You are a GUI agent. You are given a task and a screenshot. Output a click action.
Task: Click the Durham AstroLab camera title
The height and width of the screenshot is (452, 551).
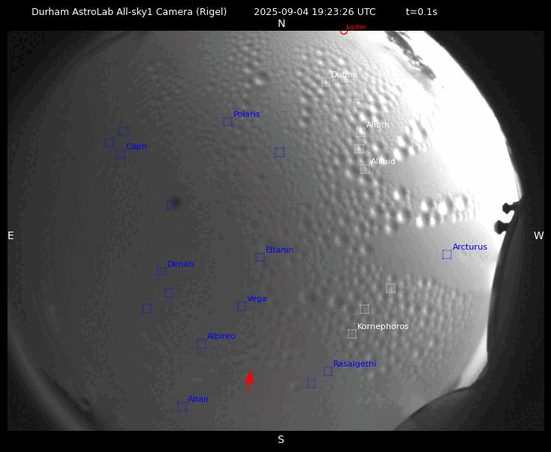(129, 12)
